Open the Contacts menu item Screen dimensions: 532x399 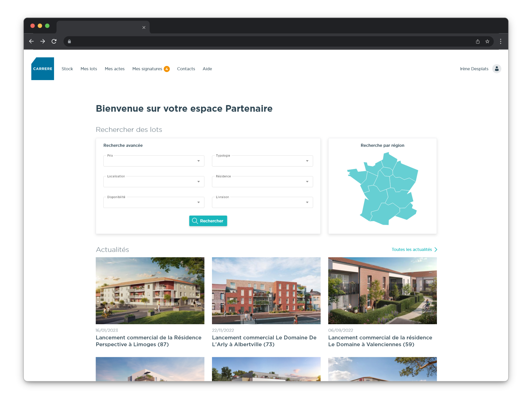click(x=186, y=69)
